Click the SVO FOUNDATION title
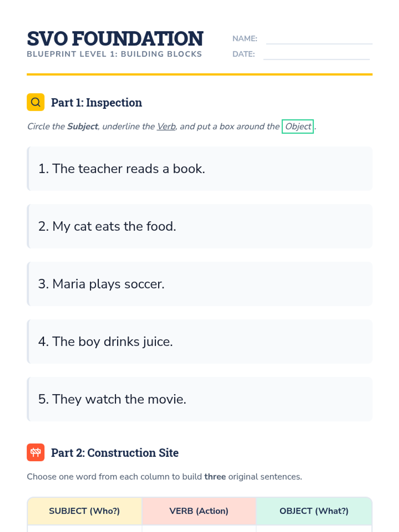Viewport: 399px width, 532px height. point(115,39)
